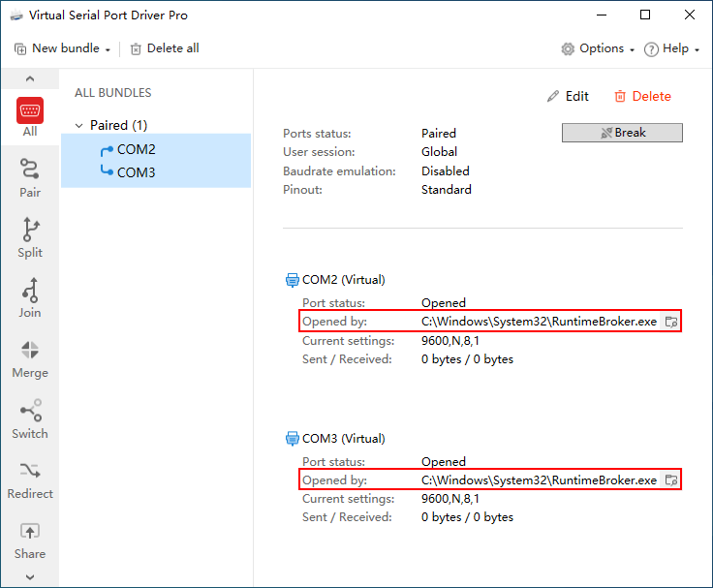713x588 pixels.
Task: Click Ports status value Paired
Action: coord(439,134)
